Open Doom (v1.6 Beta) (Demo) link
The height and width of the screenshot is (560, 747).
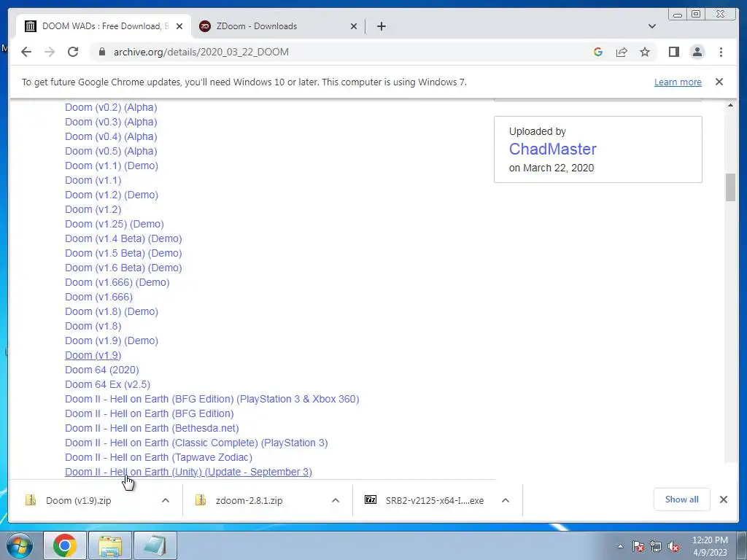(123, 268)
